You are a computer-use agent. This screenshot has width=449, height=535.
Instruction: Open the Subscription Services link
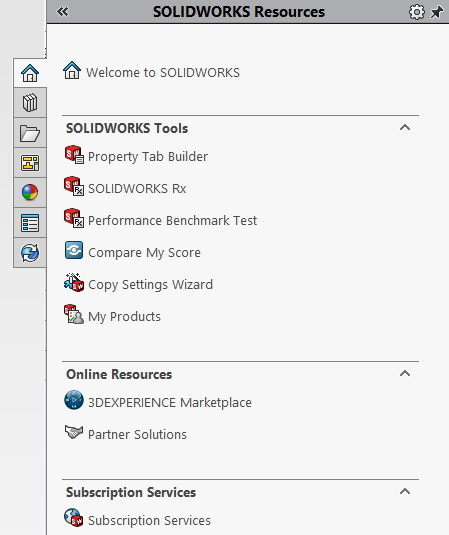coord(149,521)
